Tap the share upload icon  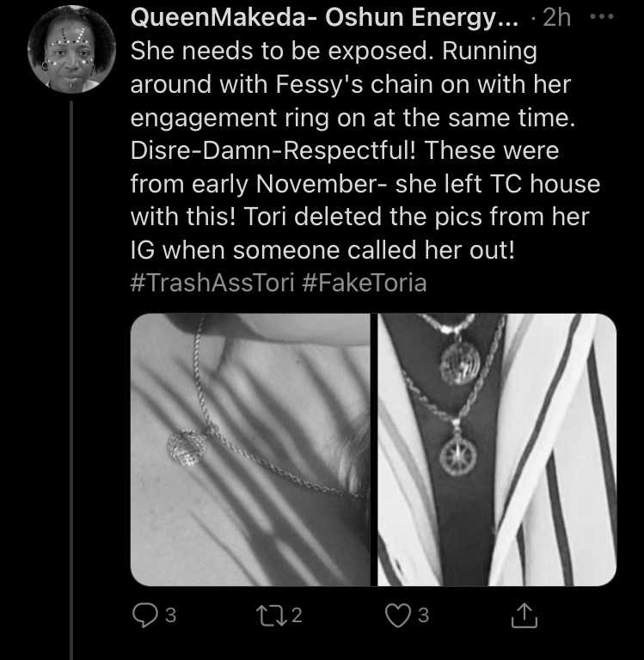tap(524, 615)
